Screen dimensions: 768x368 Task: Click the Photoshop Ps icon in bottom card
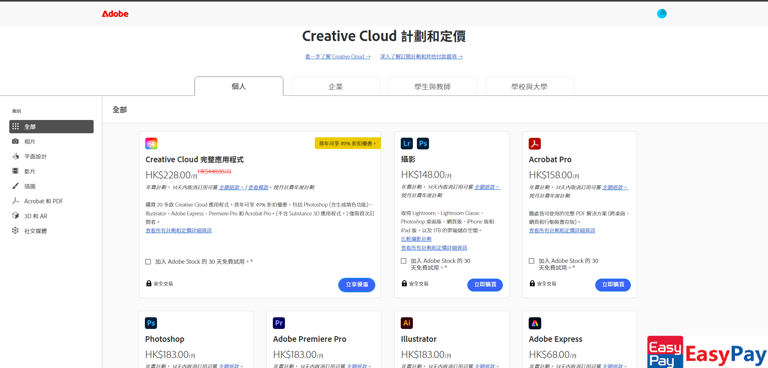tap(151, 323)
